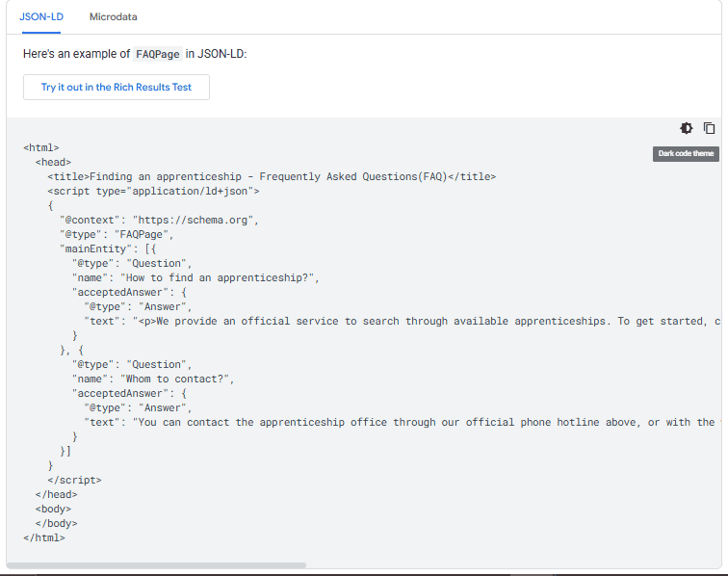Click the opening <html> tag line

click(x=40, y=147)
